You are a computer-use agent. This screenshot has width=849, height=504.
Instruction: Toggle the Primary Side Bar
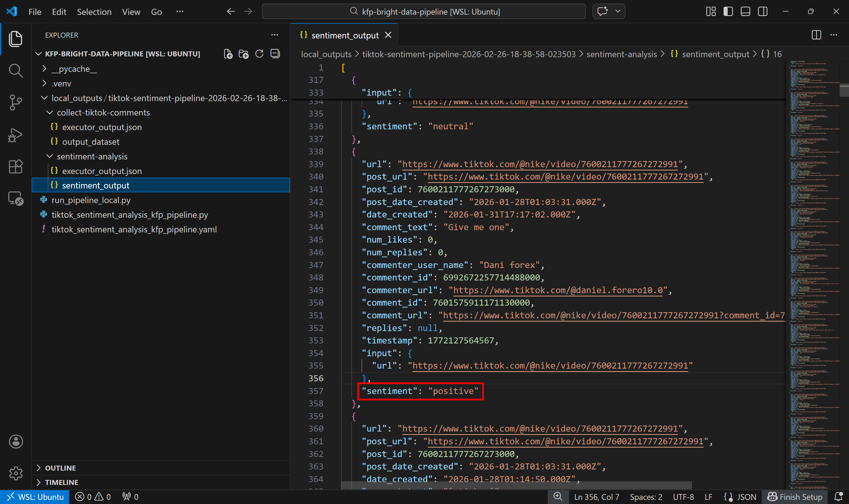point(728,11)
